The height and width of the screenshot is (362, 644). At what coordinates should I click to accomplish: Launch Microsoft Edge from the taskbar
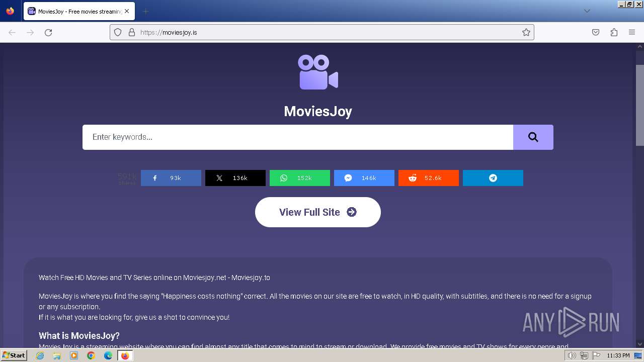pyautogui.click(x=108, y=355)
